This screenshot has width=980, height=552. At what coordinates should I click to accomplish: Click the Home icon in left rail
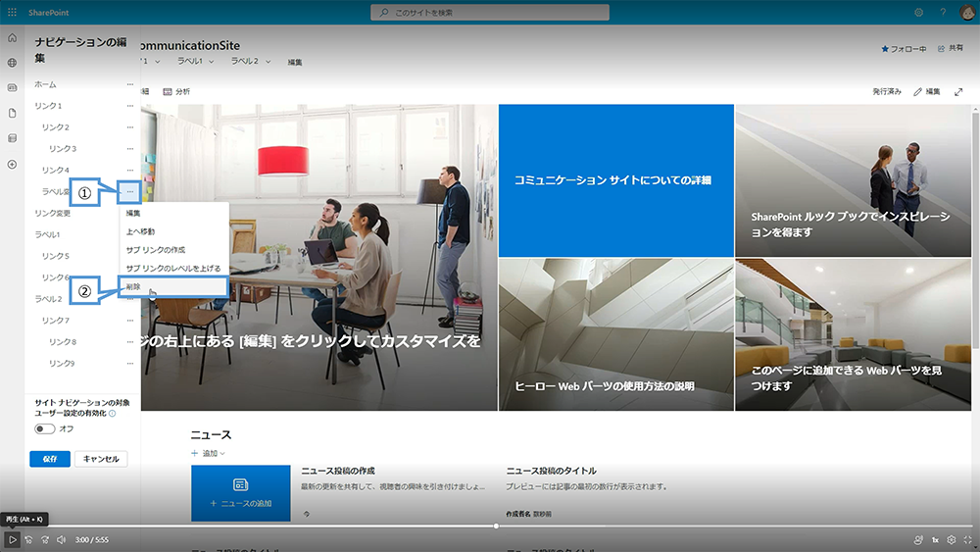point(12,37)
